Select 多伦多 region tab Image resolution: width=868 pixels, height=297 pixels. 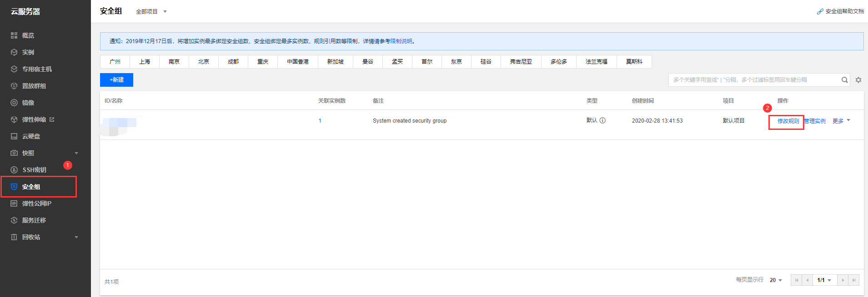click(559, 62)
